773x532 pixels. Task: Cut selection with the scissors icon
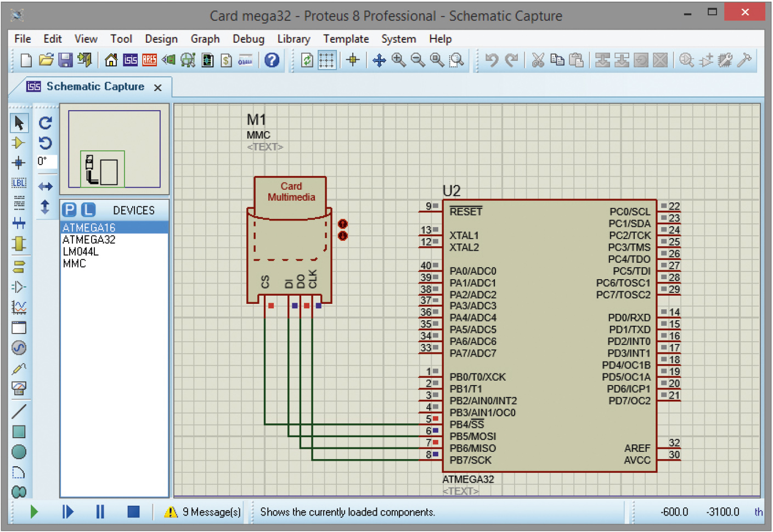pyautogui.click(x=538, y=60)
